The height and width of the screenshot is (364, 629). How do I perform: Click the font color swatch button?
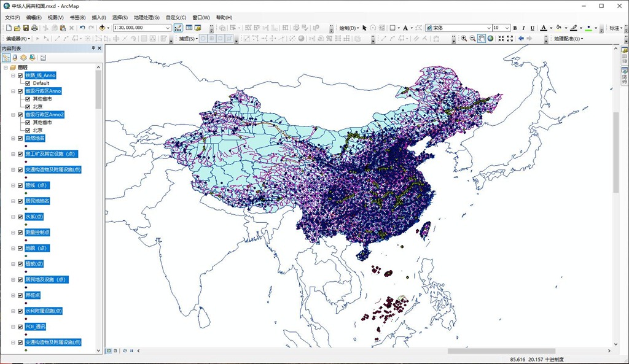(x=544, y=28)
